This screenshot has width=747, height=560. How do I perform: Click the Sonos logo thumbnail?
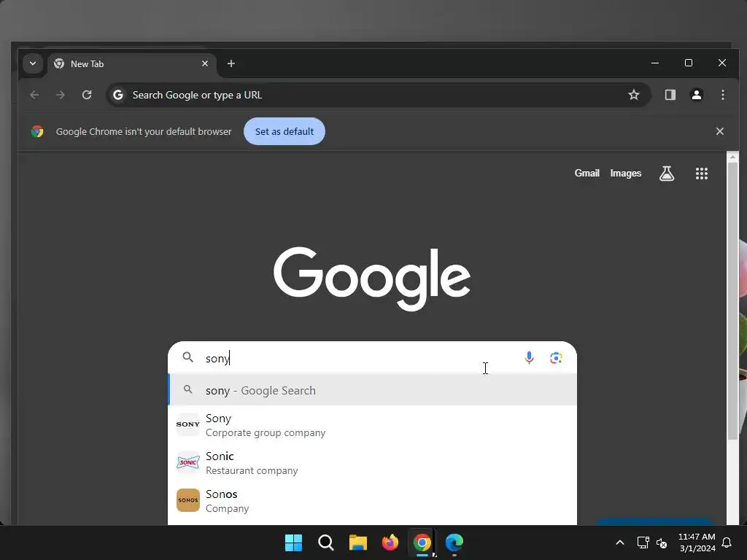(x=188, y=500)
